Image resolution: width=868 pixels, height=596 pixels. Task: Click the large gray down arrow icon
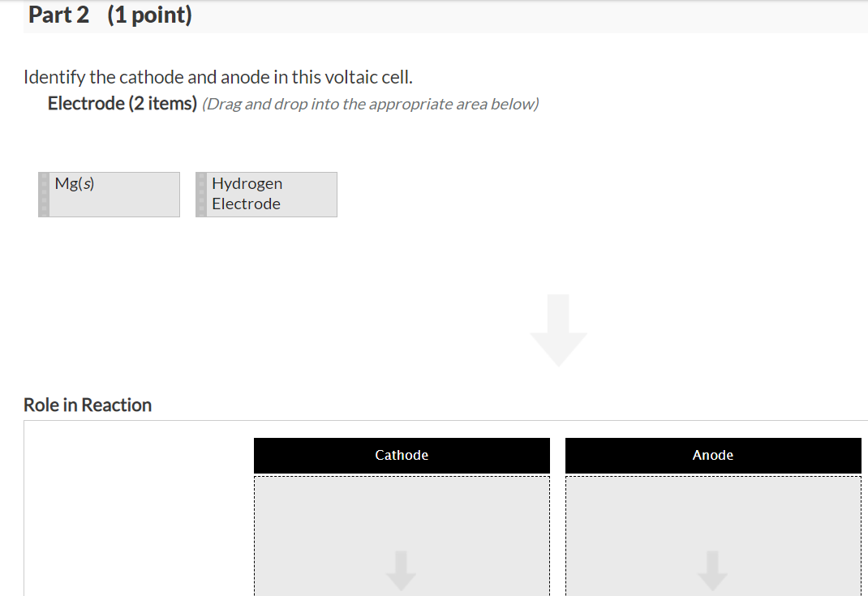(x=558, y=329)
